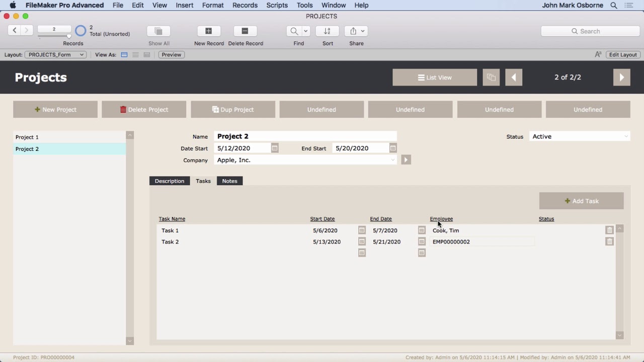Image resolution: width=644 pixels, height=362 pixels.
Task: Open Task 1 Start Date calendar icon
Action: (362, 230)
